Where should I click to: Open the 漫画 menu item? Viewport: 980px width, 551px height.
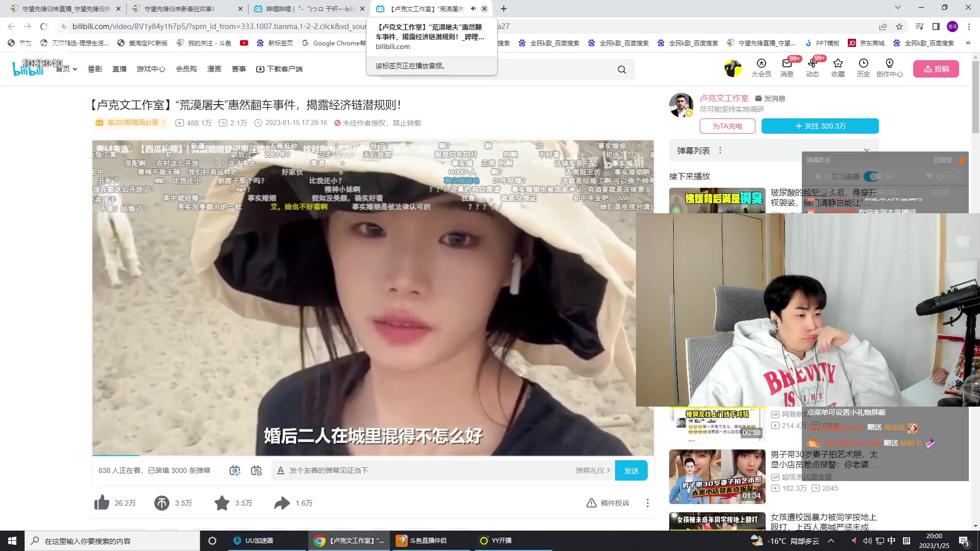[214, 69]
